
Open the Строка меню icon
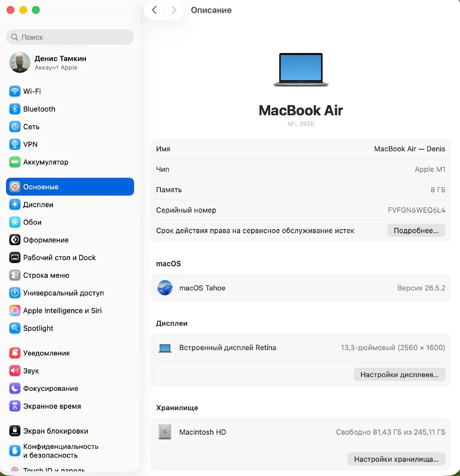point(15,275)
